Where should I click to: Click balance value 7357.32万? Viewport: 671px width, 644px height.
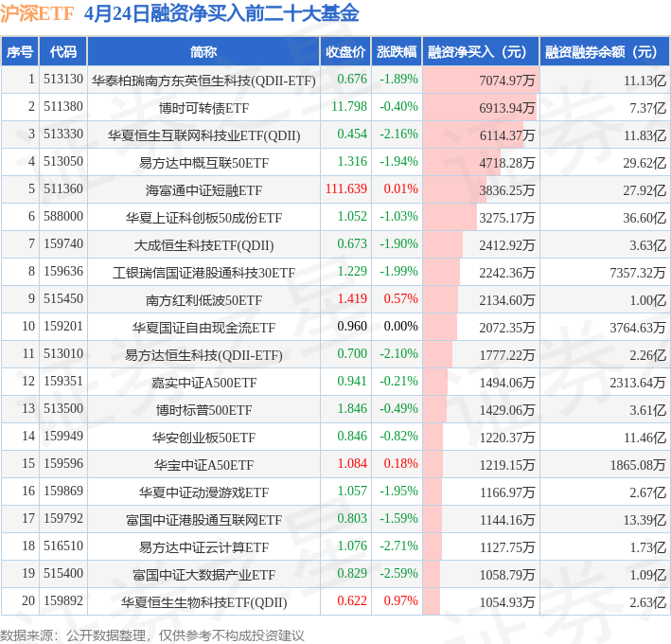click(x=638, y=273)
